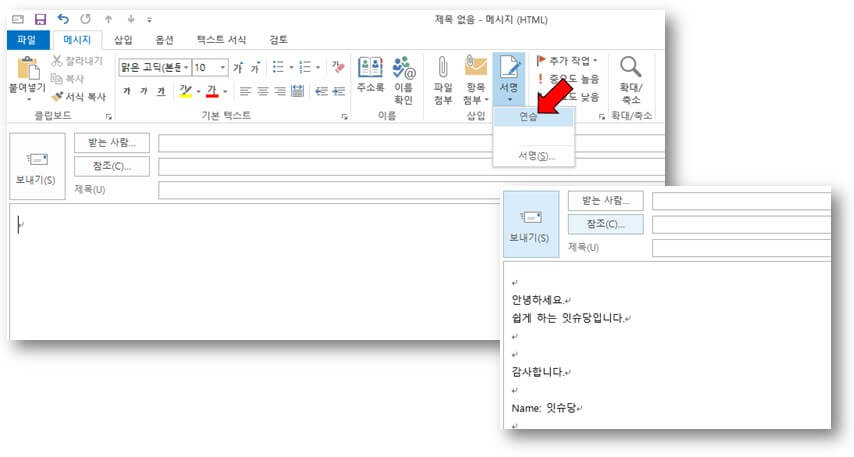The width and height of the screenshot is (854, 457).
Task: Click the window icon left of Save
Action: [18, 20]
